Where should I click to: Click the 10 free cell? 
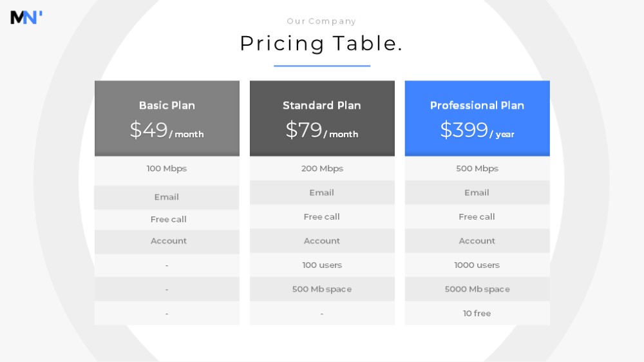(477, 313)
